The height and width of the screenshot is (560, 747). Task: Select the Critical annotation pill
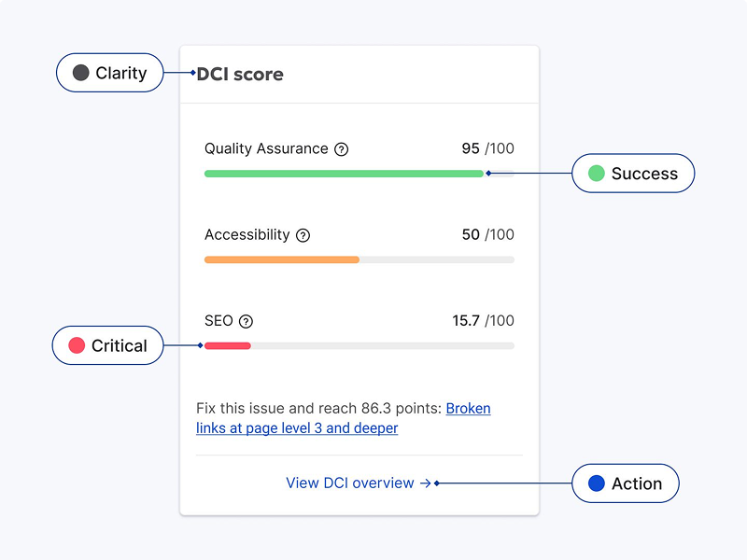point(107,344)
